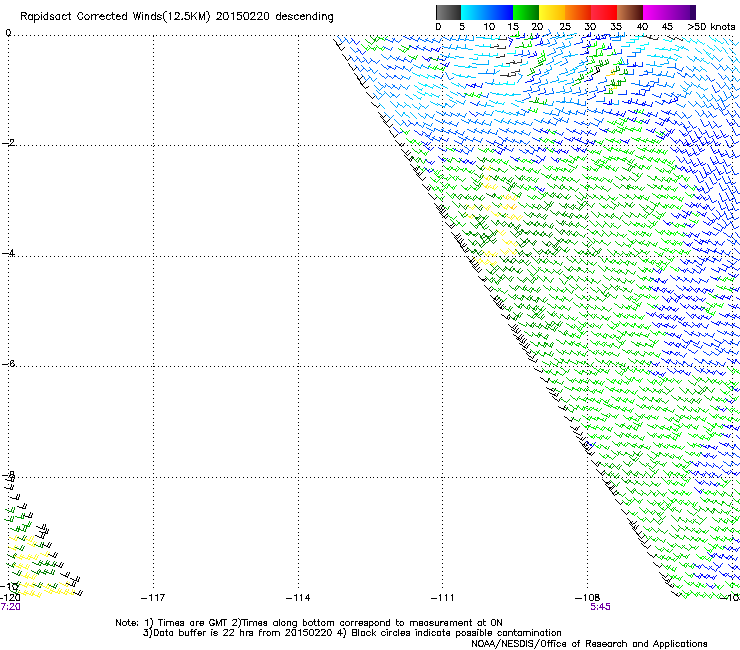Click the latitude label -2
740x650 pixels.
8,143
